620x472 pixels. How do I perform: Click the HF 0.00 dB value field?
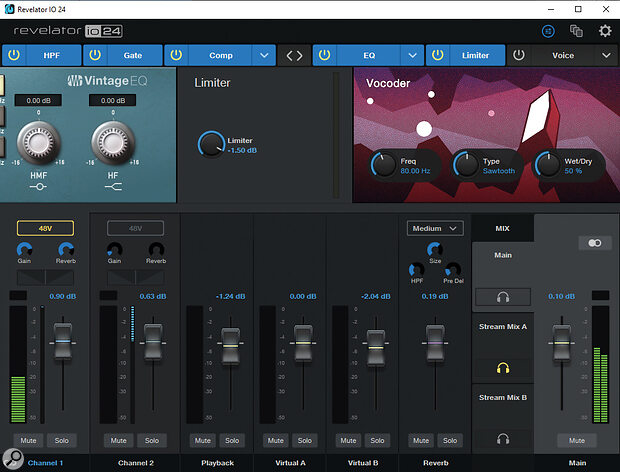113,100
